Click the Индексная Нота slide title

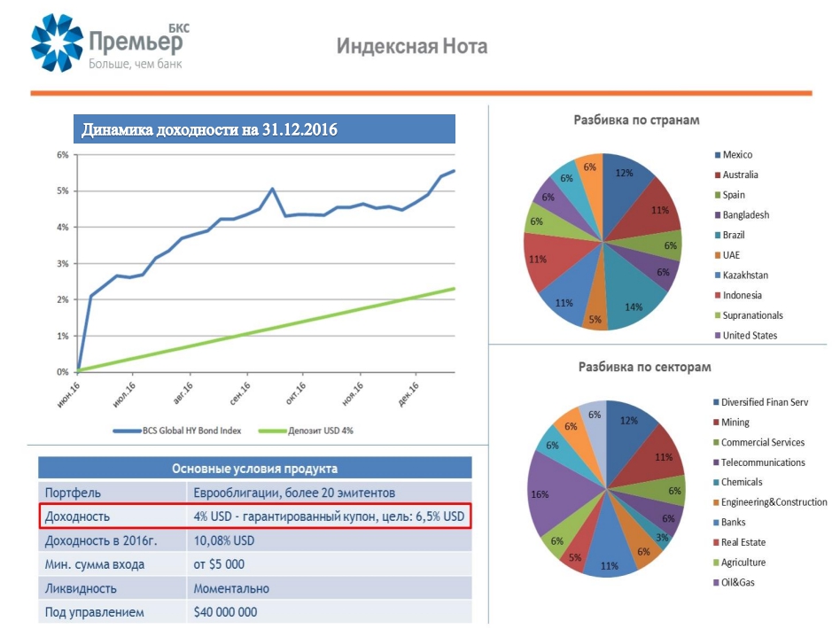click(x=412, y=46)
